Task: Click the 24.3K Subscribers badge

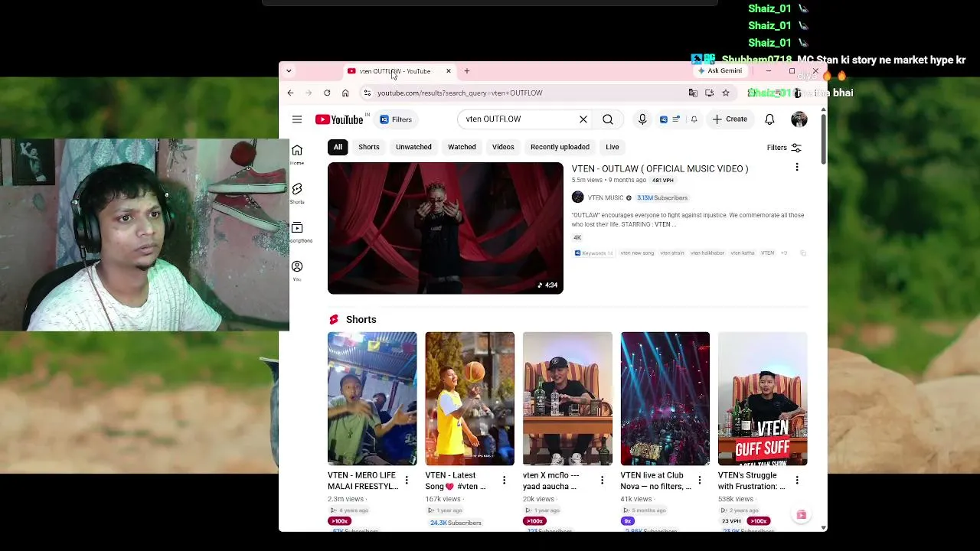Action: tap(456, 523)
